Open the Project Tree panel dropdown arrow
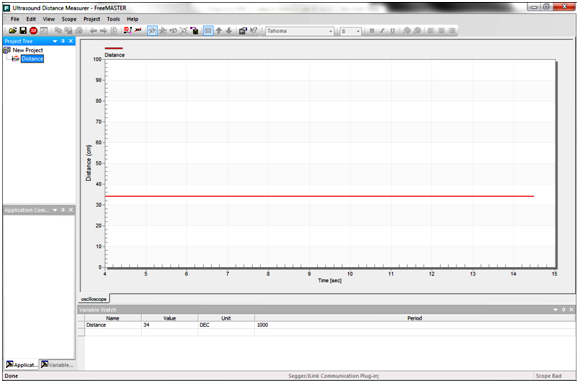This screenshot has width=580, height=383. point(55,41)
